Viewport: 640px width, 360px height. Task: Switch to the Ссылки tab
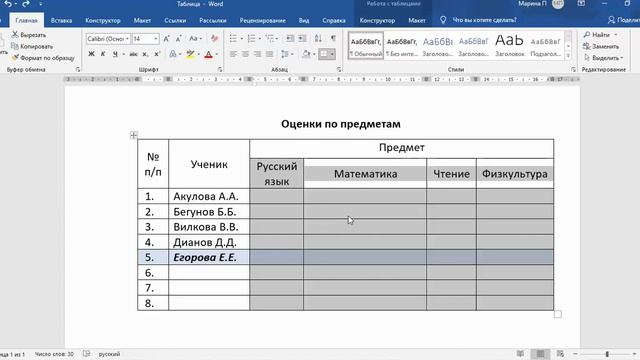tap(175, 20)
